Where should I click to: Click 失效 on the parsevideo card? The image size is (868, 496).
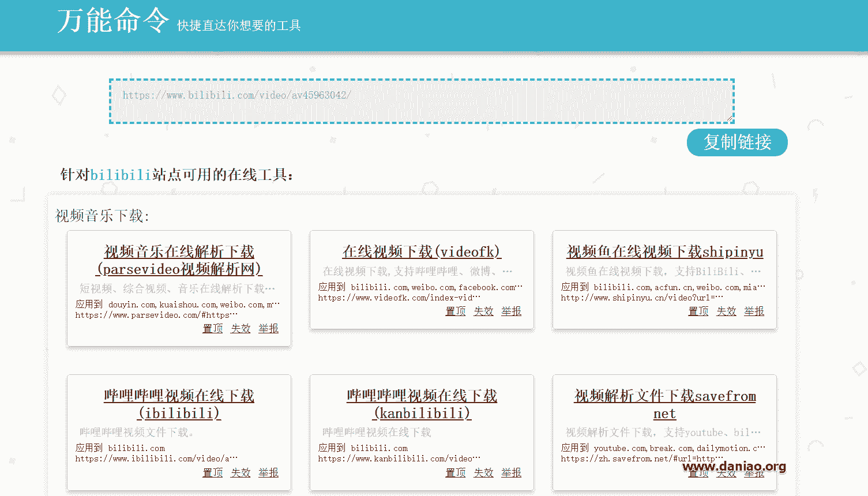(x=241, y=328)
